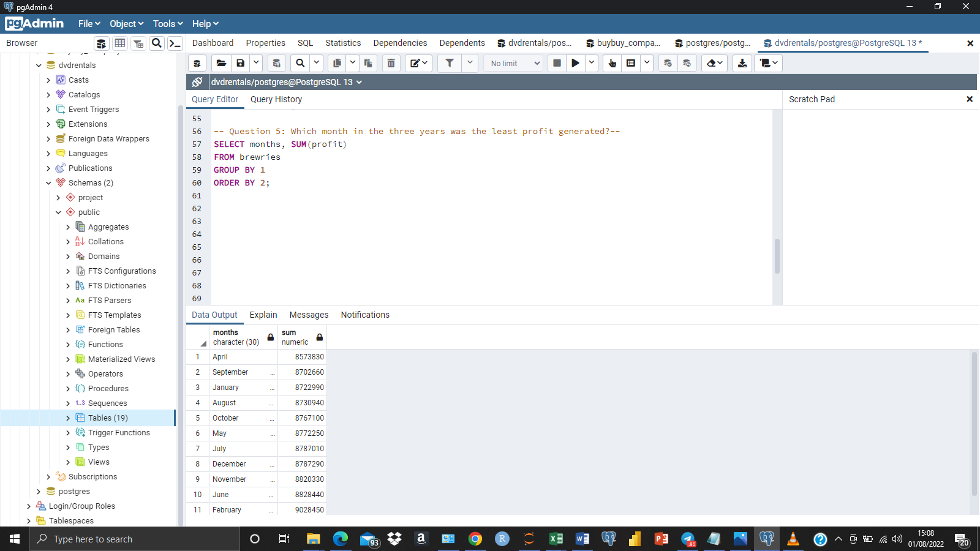Open a SQL file in the Query Tool

click(221, 63)
